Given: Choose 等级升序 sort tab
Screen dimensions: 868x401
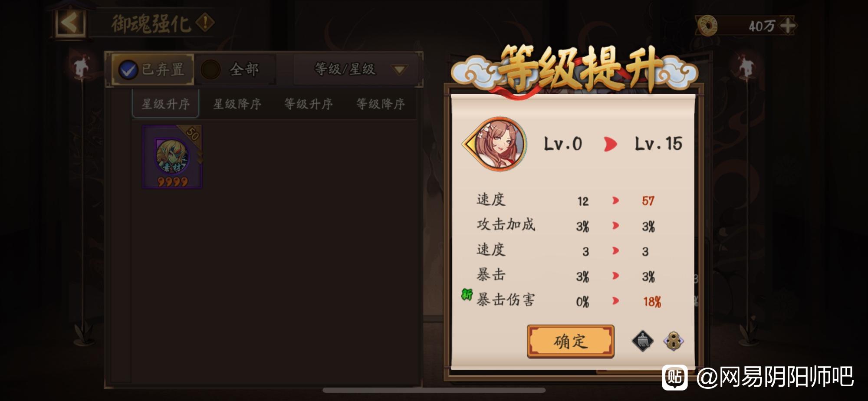Looking at the screenshot, I should tap(308, 104).
